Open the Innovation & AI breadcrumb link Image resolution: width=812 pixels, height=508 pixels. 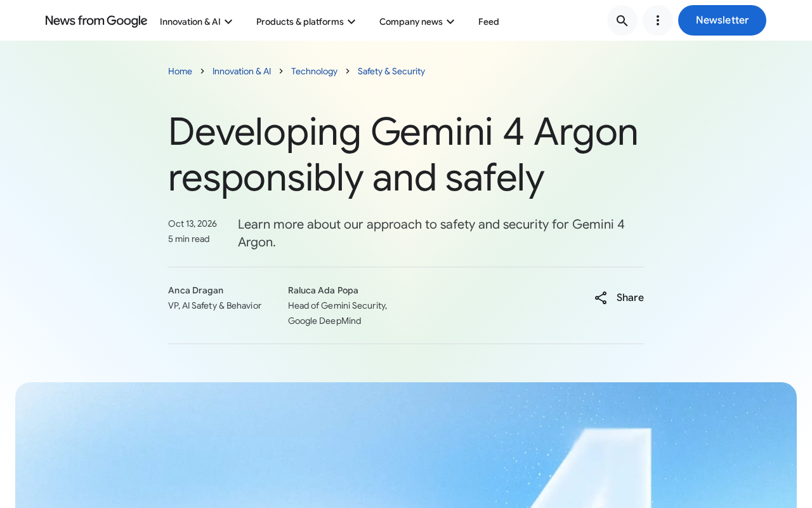(242, 71)
